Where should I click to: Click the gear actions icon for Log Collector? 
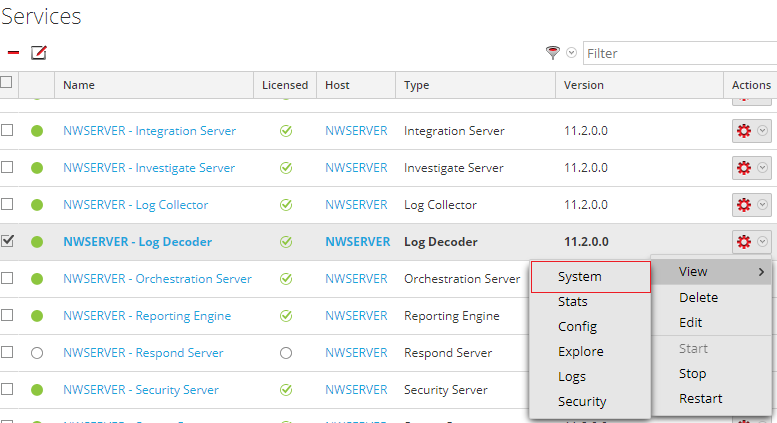[x=744, y=205]
